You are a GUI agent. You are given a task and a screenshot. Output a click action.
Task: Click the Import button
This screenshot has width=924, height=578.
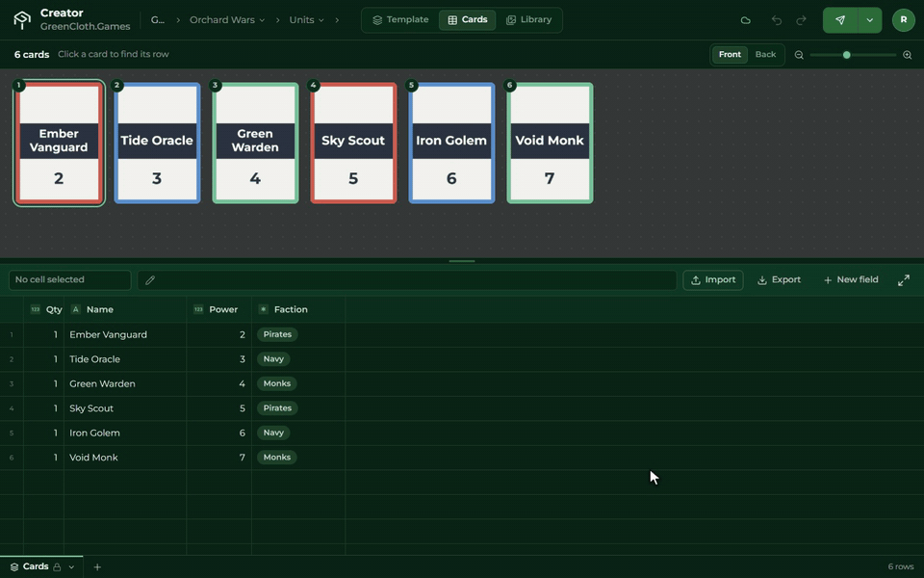point(713,280)
